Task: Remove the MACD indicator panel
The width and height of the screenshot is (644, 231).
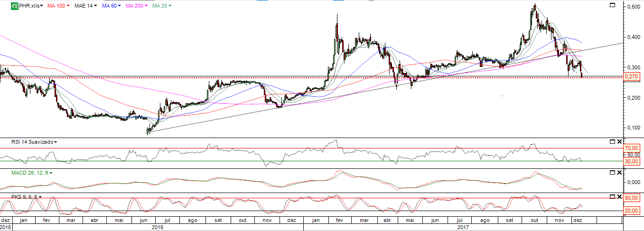Action: (x=619, y=172)
